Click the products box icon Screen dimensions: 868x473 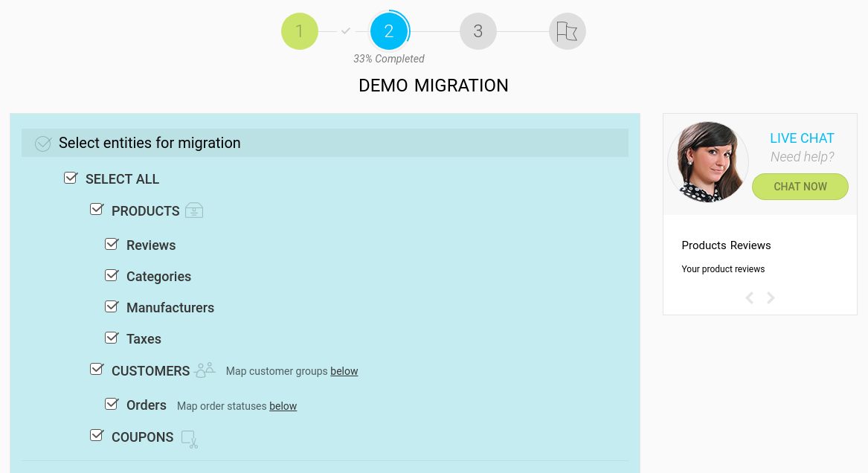tap(194, 210)
